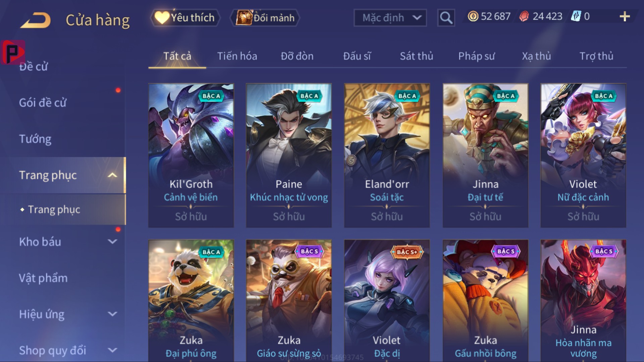644x362 pixels.
Task: Click the red ruby currency icon
Action: (x=524, y=16)
